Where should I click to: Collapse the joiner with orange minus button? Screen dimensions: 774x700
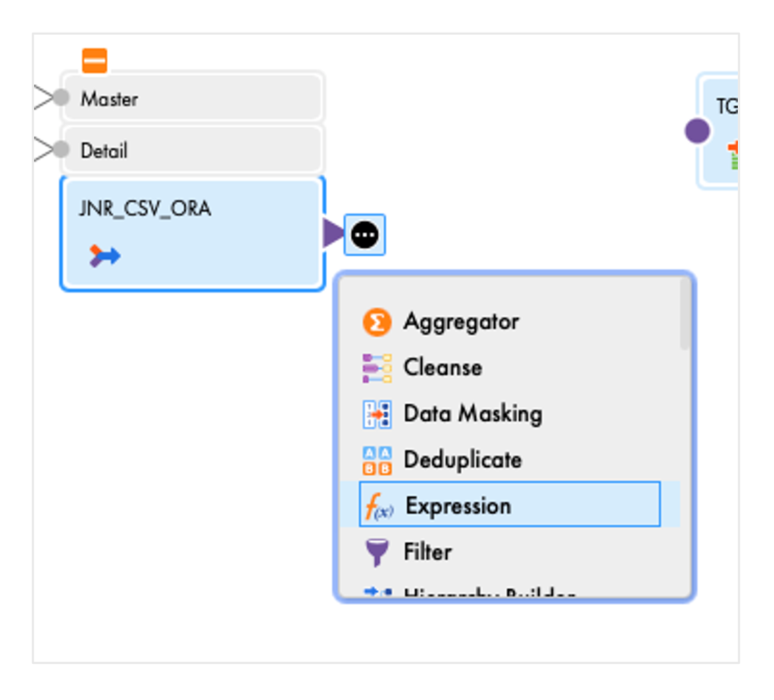coord(95,60)
